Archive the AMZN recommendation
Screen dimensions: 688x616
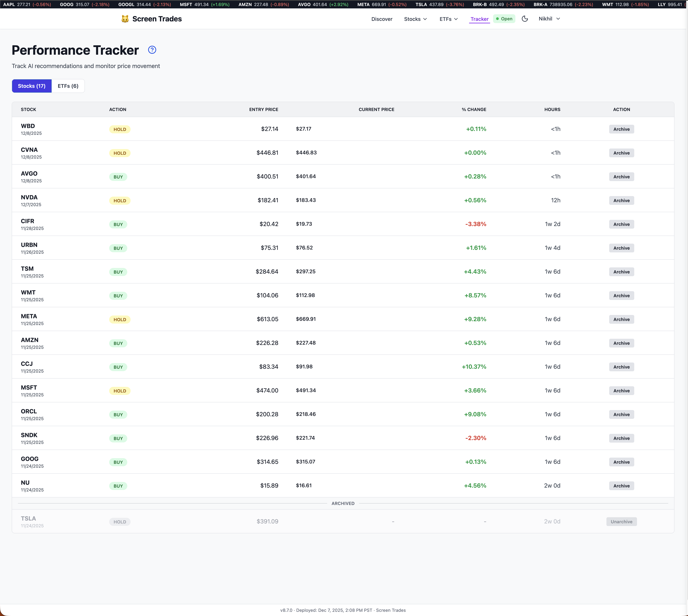click(621, 343)
